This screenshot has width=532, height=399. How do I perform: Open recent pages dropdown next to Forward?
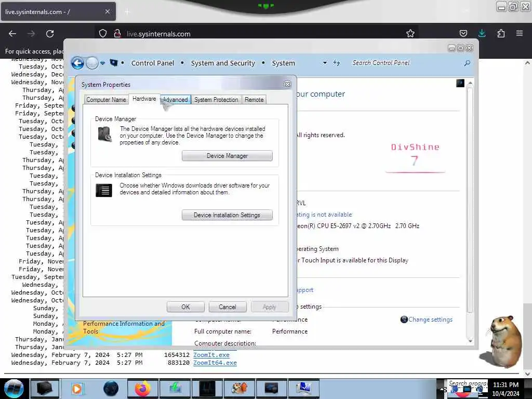click(102, 63)
